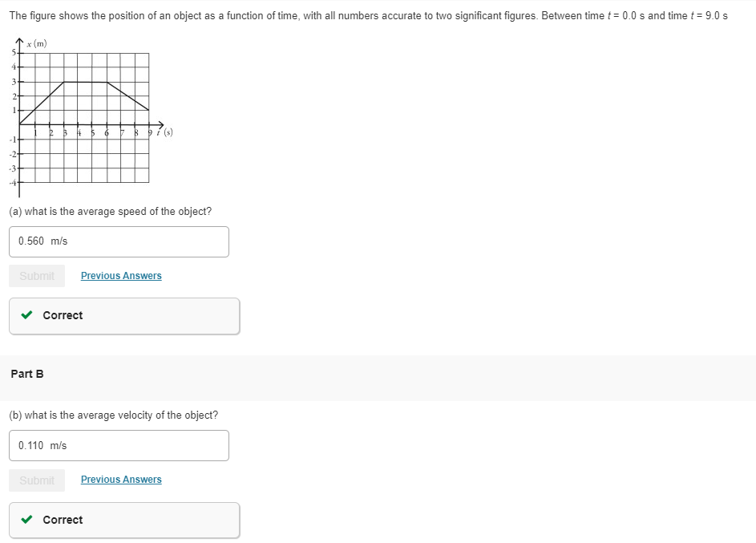Click the arrow at the top of the vertical axis
This screenshot has width=756, height=543.
(x=19, y=39)
